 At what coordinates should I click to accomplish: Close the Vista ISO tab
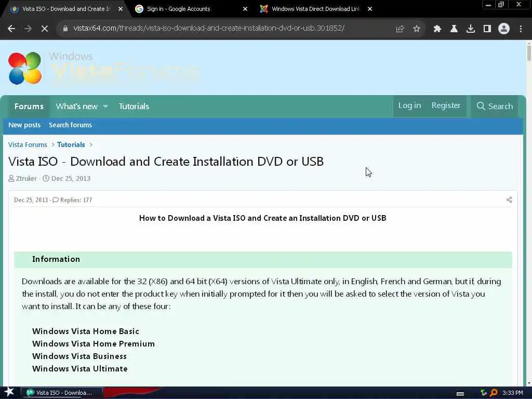[121, 9]
